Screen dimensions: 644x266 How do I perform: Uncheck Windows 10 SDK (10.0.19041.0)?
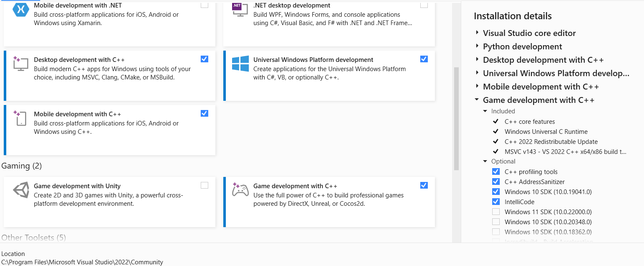[x=496, y=192]
